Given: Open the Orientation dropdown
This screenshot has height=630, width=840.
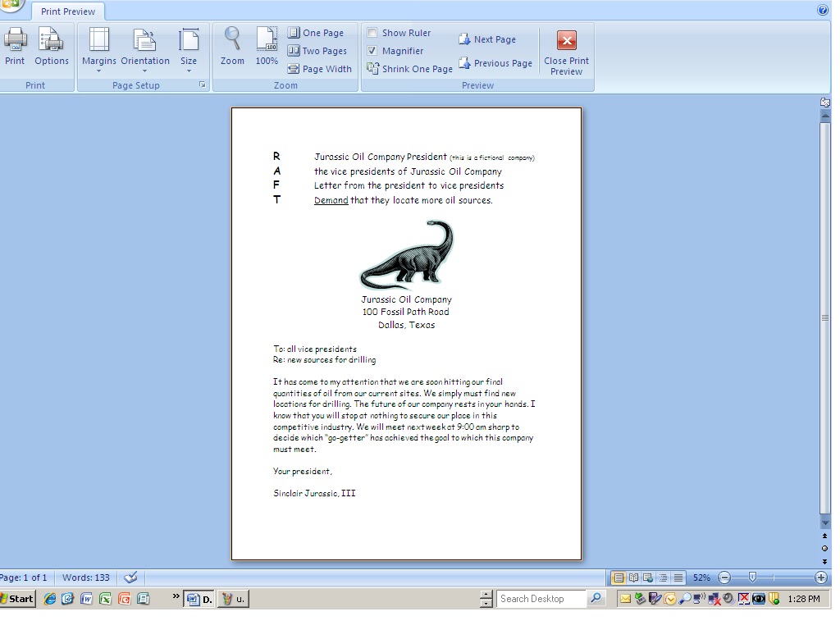Looking at the screenshot, I should click(144, 50).
